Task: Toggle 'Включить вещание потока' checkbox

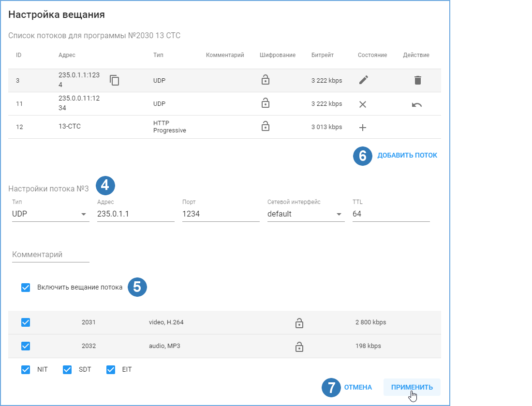Action: coord(26,288)
